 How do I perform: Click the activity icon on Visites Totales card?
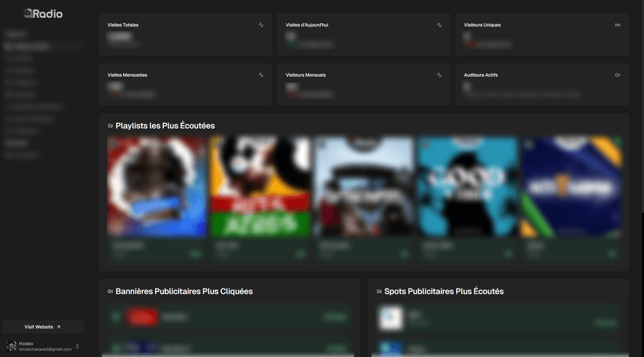pos(261,25)
